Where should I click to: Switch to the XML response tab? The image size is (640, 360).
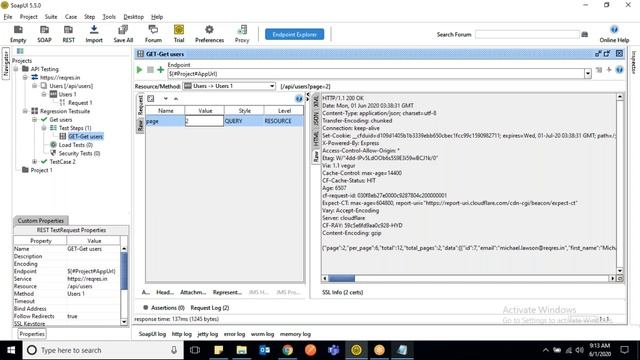(316, 102)
